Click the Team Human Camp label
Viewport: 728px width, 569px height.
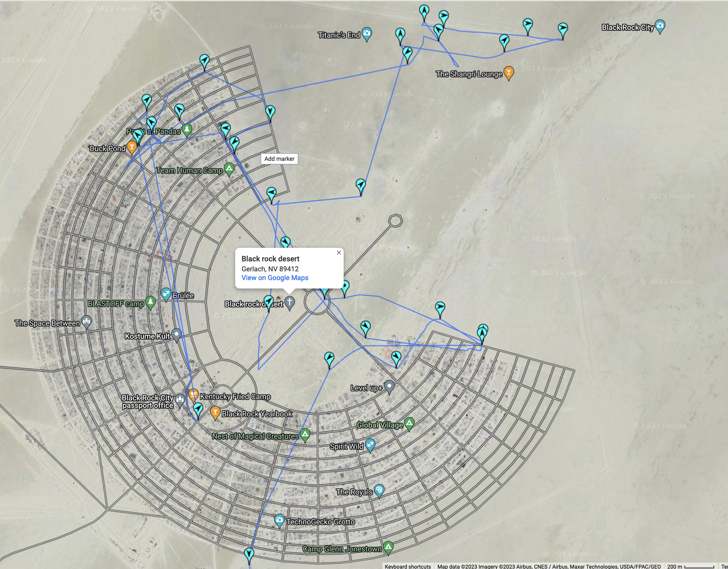[x=189, y=170]
